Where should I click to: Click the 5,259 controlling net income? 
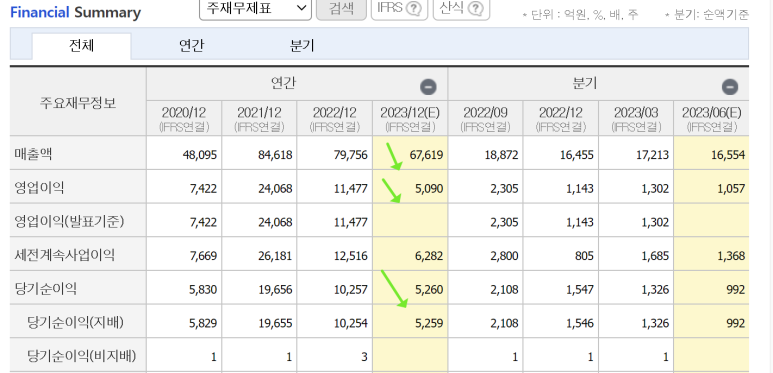coord(429,324)
